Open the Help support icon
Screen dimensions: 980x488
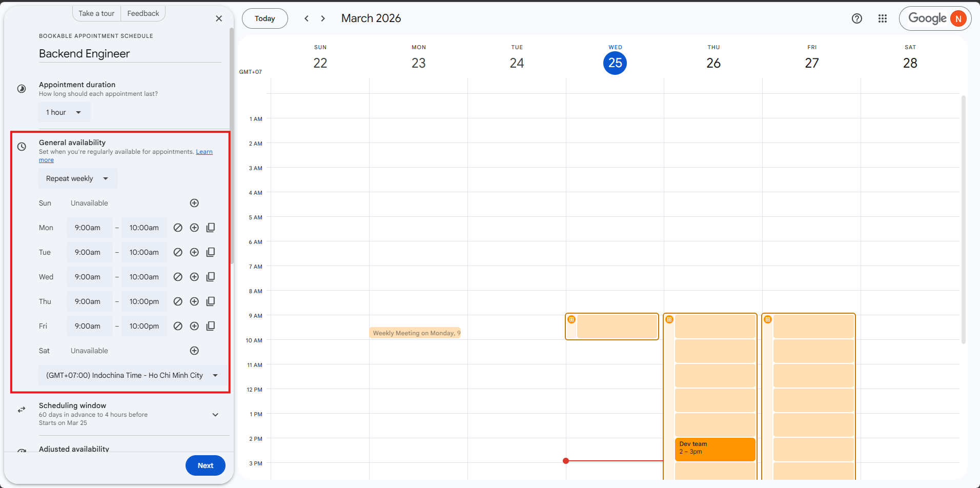[856, 18]
